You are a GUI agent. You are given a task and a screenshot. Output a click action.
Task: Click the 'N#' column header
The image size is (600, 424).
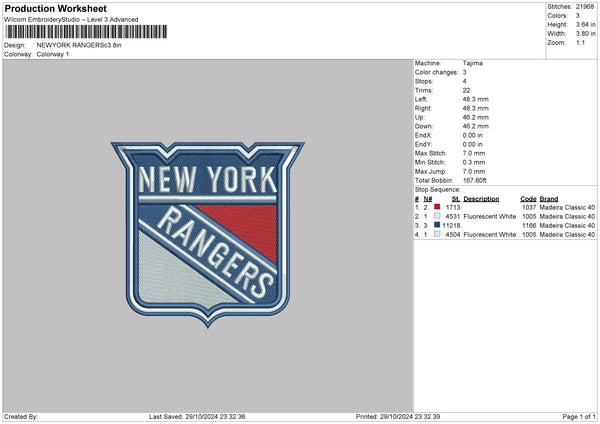coord(427,199)
